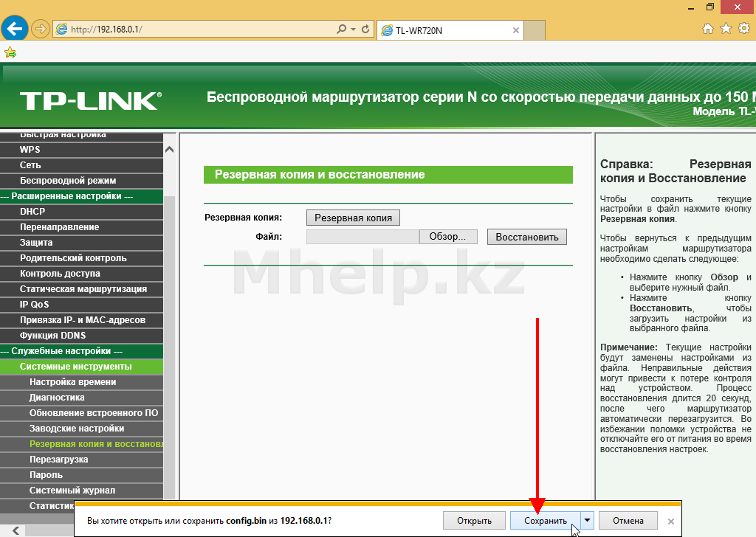Open browser Tools gear icon
756x537 pixels.
pos(744,29)
